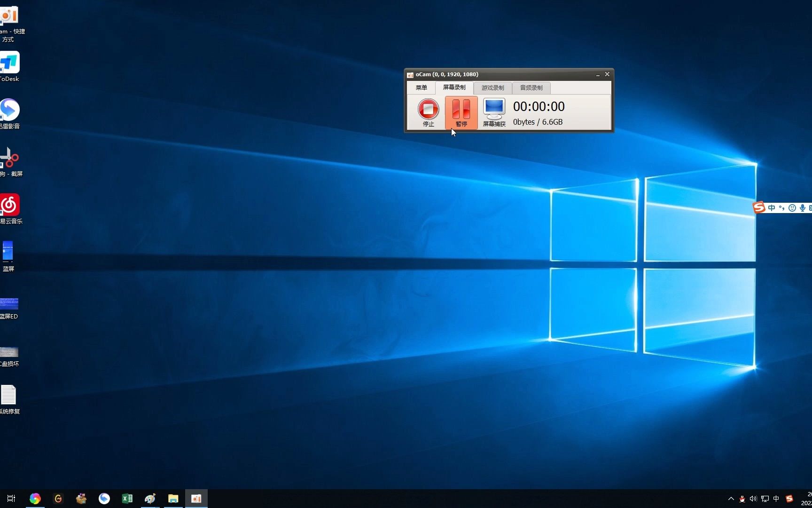Open the blue bird taskbar icon
This screenshot has height=508, width=812.
[x=104, y=499]
